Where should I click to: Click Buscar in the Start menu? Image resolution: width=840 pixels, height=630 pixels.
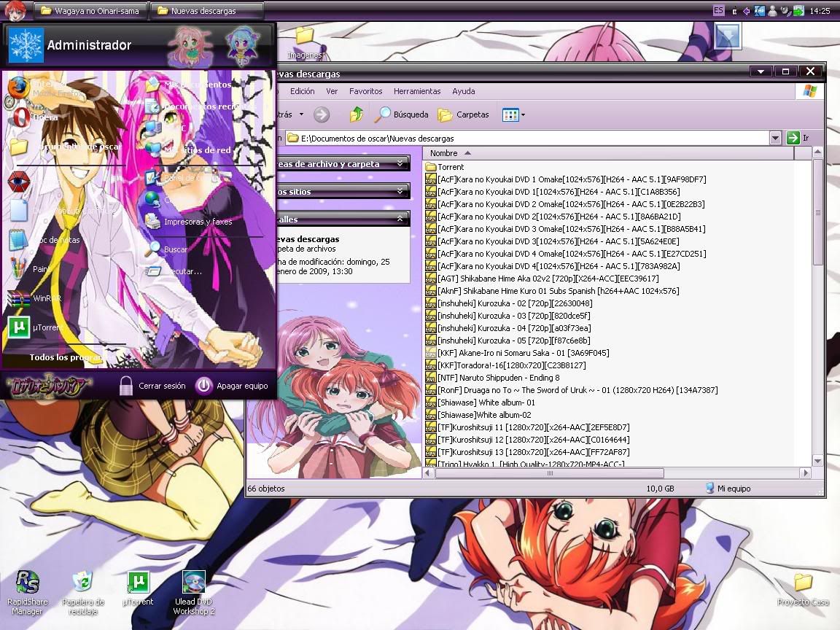167,249
